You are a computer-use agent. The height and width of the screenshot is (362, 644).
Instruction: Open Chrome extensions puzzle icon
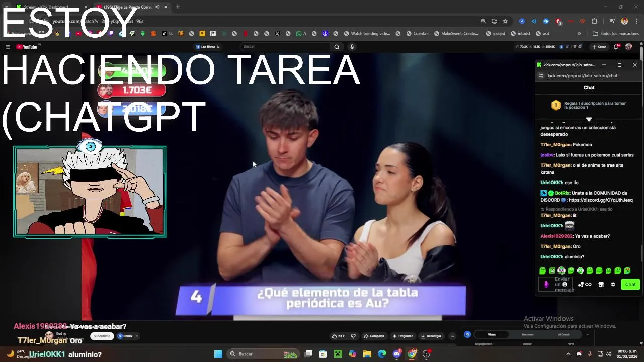595,21
